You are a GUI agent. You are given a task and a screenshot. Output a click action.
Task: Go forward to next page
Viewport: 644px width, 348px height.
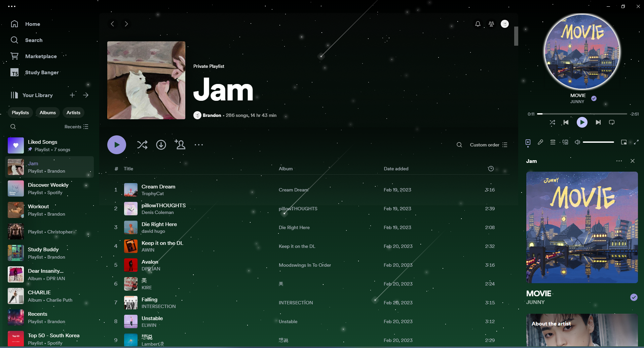126,24
